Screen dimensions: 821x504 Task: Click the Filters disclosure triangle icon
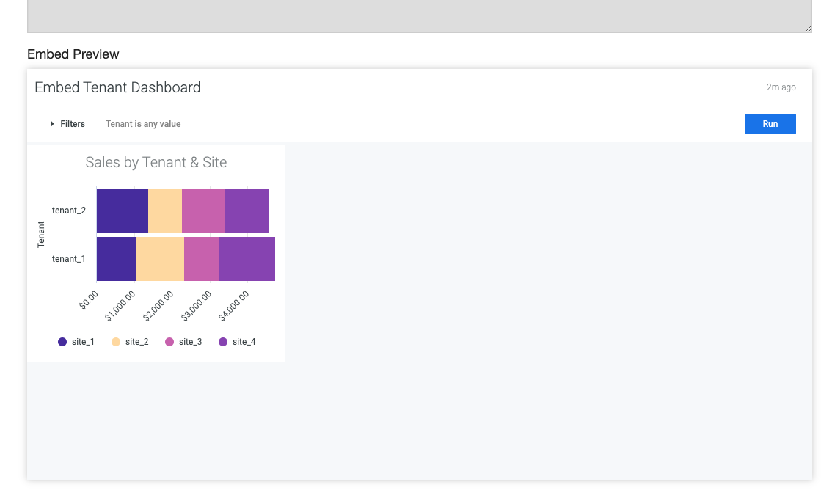(51, 123)
